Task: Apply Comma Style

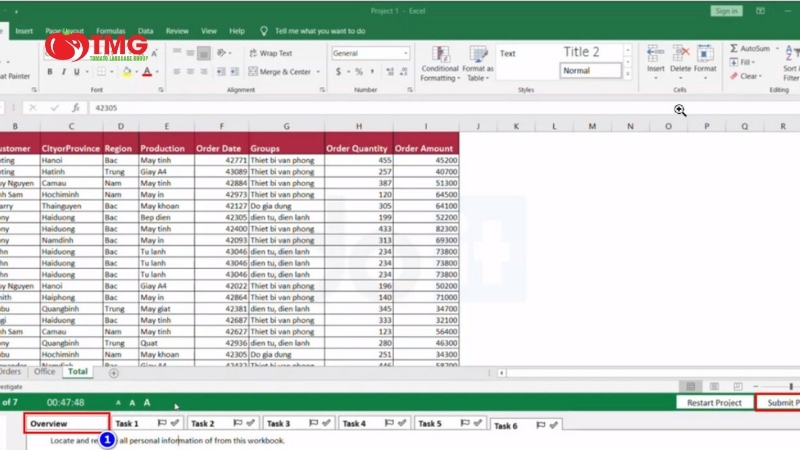Action: (372, 72)
